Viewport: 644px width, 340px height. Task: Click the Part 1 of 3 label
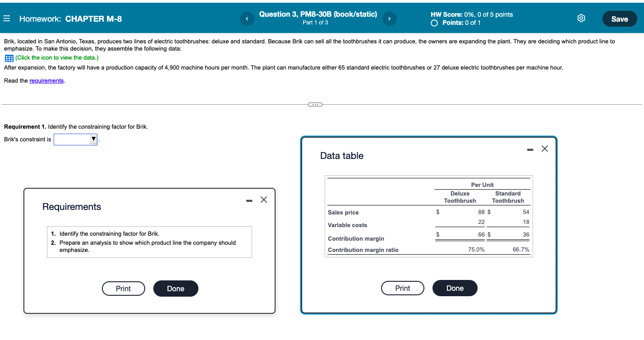[315, 23]
